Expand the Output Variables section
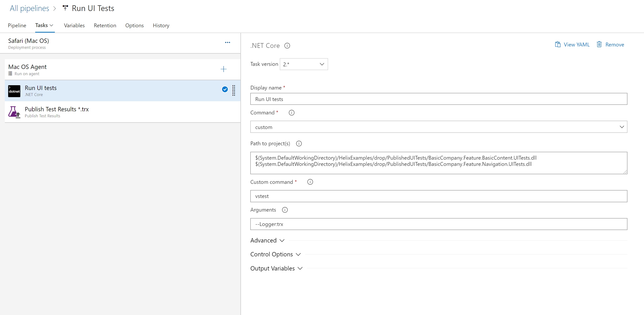Image resolution: width=644 pixels, height=315 pixels. click(276, 268)
